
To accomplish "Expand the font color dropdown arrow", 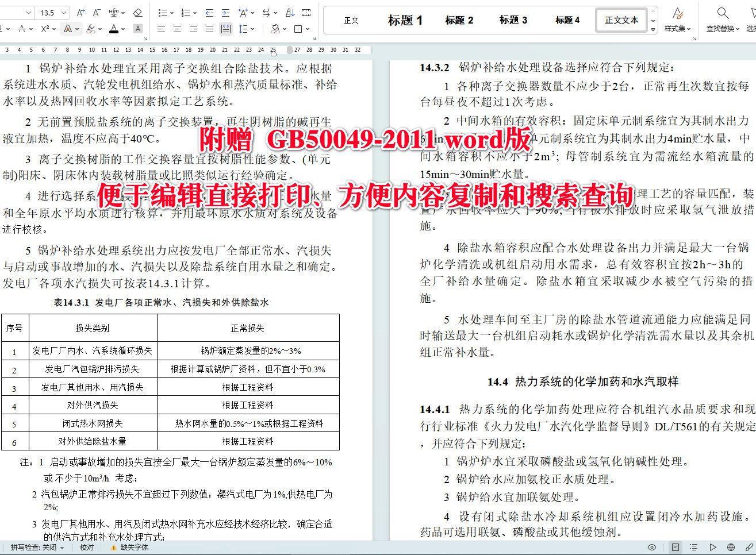I will pos(123,29).
